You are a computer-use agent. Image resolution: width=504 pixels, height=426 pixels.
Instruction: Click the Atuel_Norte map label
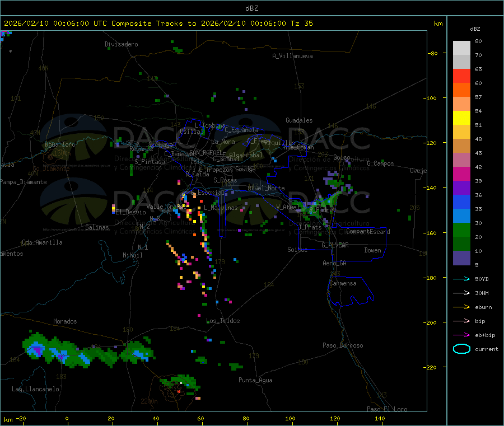pyautogui.click(x=266, y=188)
